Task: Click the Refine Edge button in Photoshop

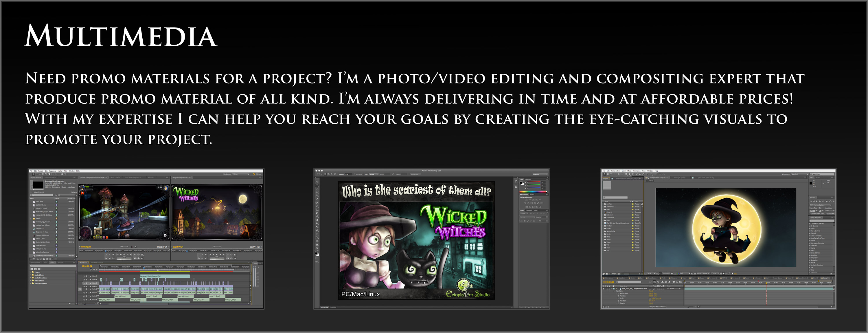Action: click(x=415, y=174)
